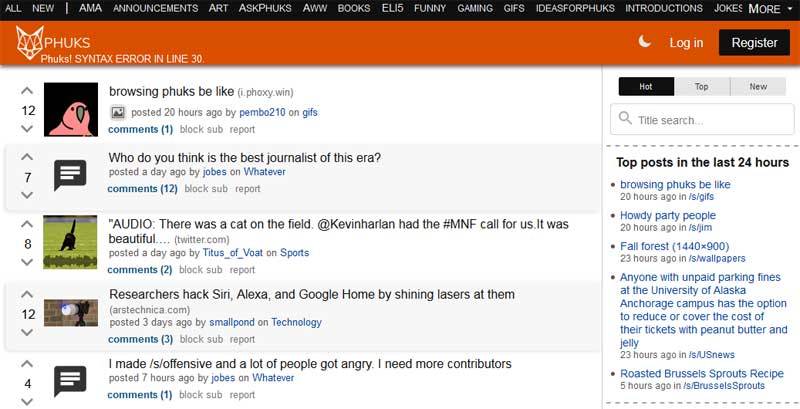Click the Register button

coord(755,42)
